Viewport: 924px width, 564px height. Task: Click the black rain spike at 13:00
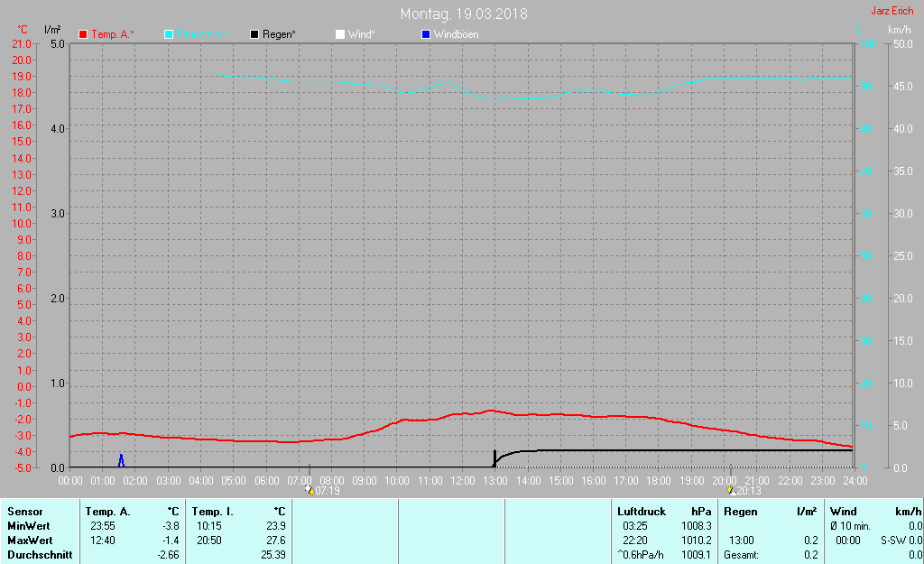tap(494, 458)
